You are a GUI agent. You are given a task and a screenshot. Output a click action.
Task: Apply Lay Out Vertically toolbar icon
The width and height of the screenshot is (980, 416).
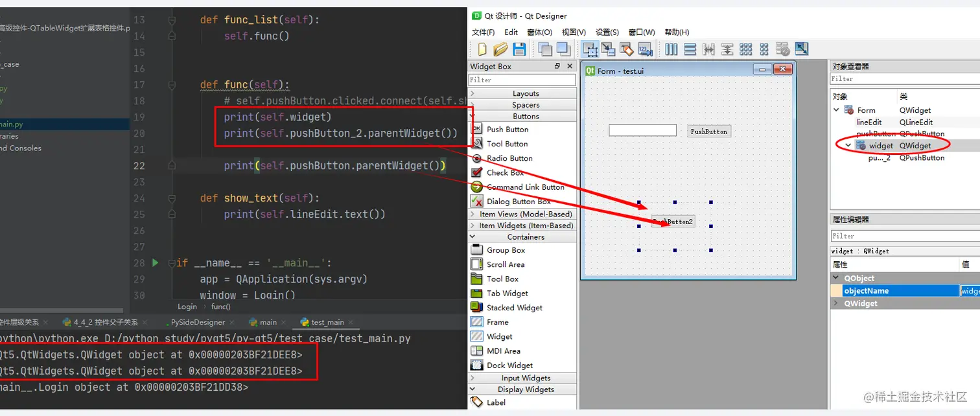click(x=690, y=49)
